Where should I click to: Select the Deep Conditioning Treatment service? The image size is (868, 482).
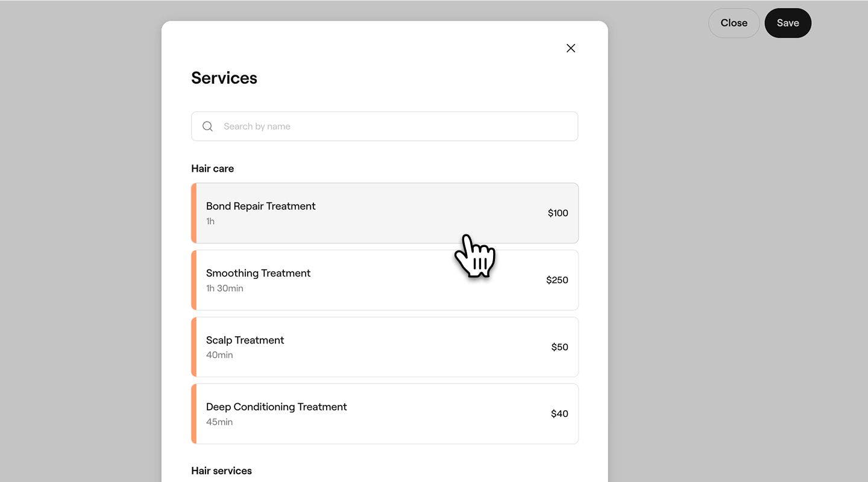tap(362, 414)
